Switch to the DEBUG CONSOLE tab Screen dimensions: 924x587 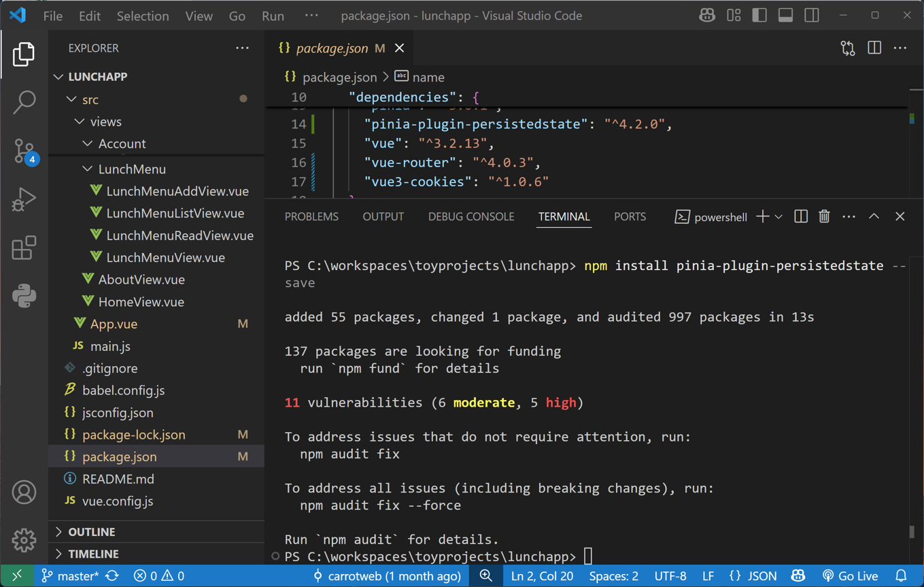point(470,217)
